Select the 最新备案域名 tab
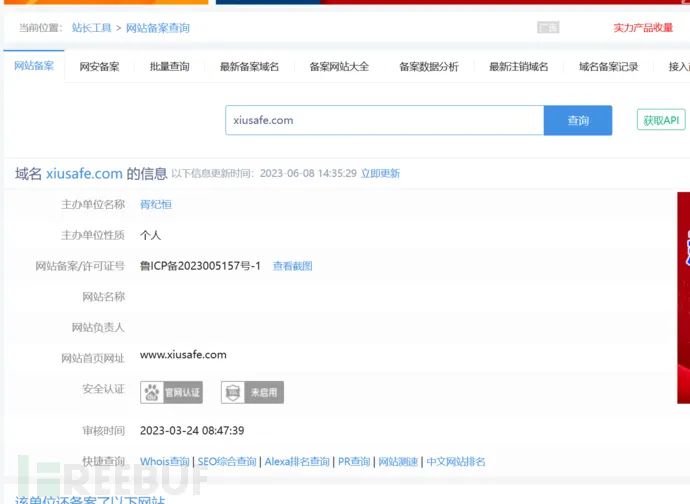Viewport: 690px width, 504px height. [x=249, y=67]
